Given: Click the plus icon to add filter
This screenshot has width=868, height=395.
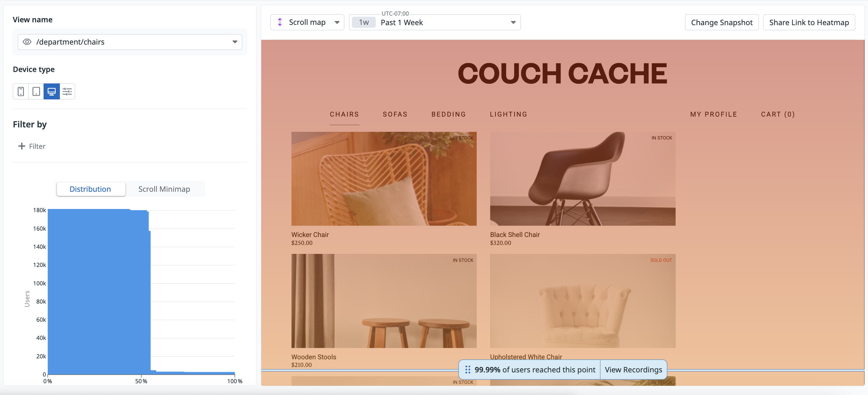Looking at the screenshot, I should coord(22,146).
